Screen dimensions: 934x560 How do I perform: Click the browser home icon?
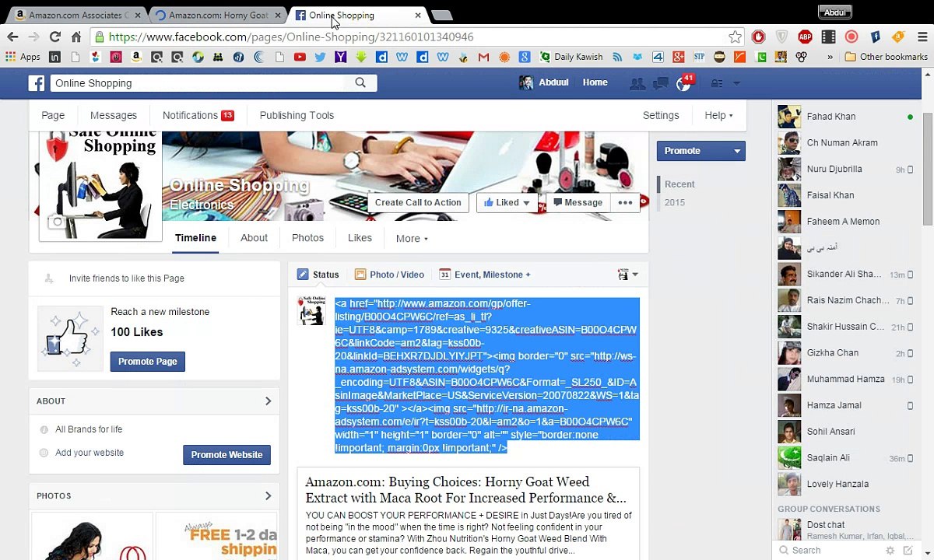76,37
